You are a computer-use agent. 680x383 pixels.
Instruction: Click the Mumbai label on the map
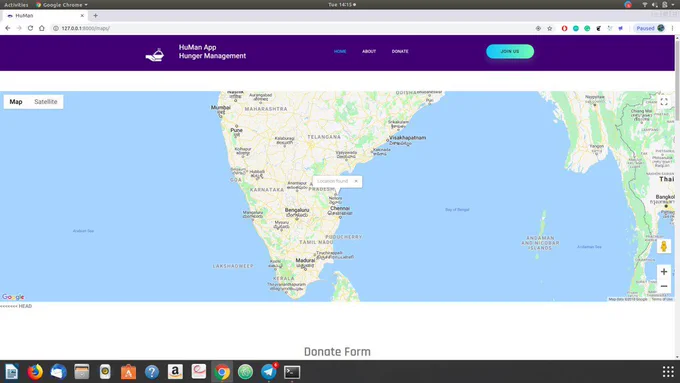tap(221, 107)
